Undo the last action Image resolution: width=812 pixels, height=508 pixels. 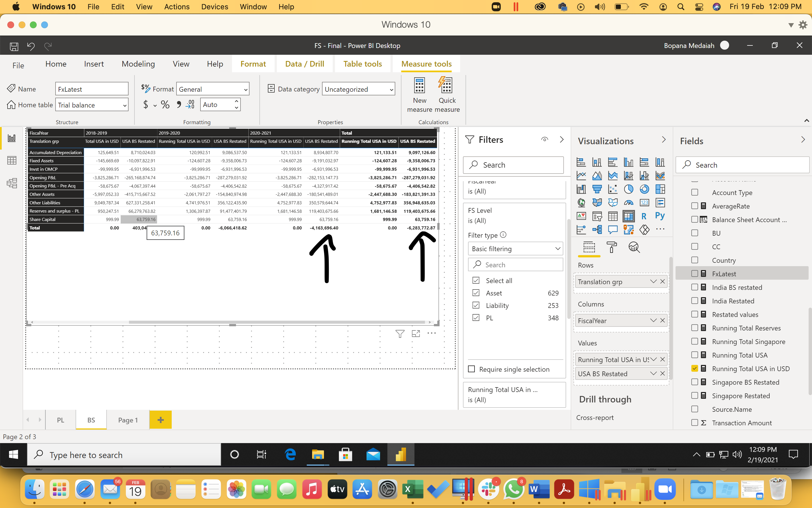[x=31, y=46]
